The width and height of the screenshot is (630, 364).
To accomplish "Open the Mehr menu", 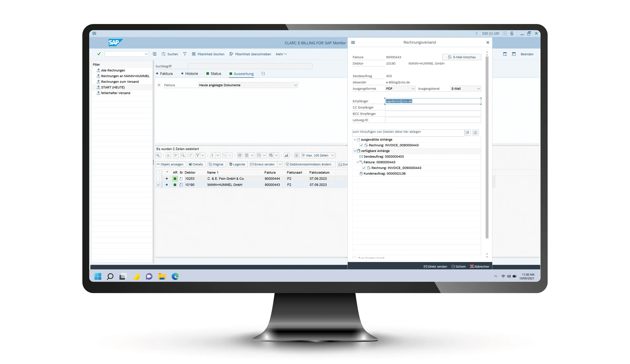I will (x=281, y=54).
